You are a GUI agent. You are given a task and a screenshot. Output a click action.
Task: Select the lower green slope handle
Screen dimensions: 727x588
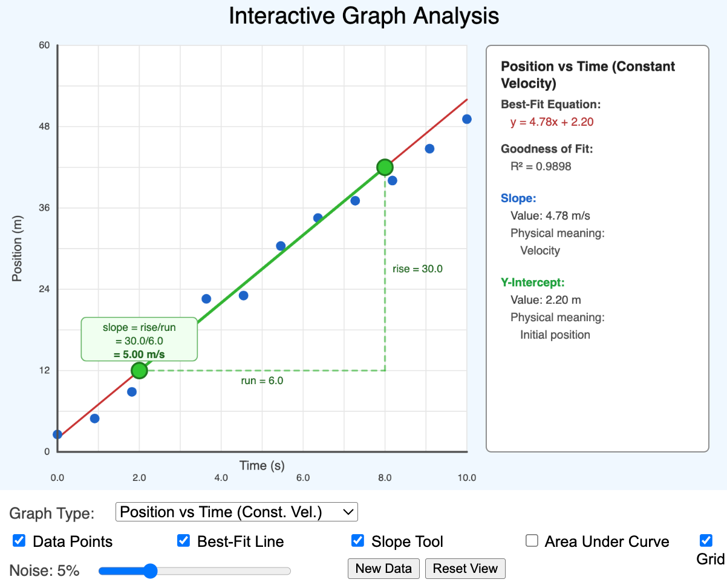[x=139, y=370]
